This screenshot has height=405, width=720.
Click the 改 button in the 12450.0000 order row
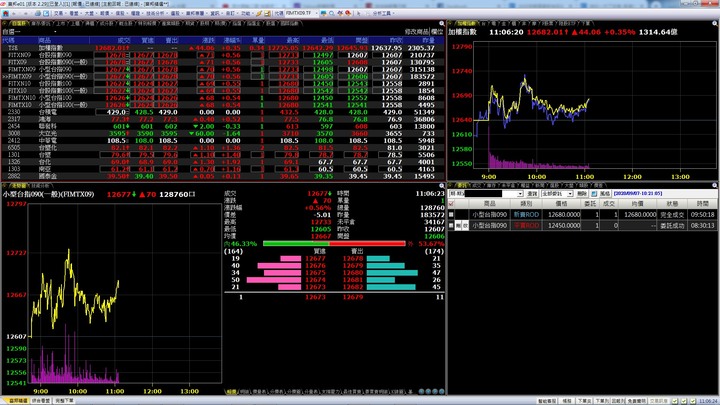(x=465, y=225)
